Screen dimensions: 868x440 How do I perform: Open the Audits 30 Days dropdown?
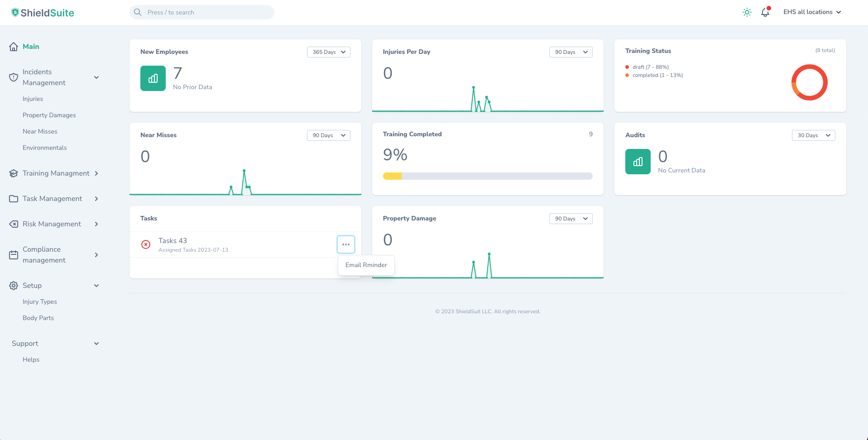point(813,135)
